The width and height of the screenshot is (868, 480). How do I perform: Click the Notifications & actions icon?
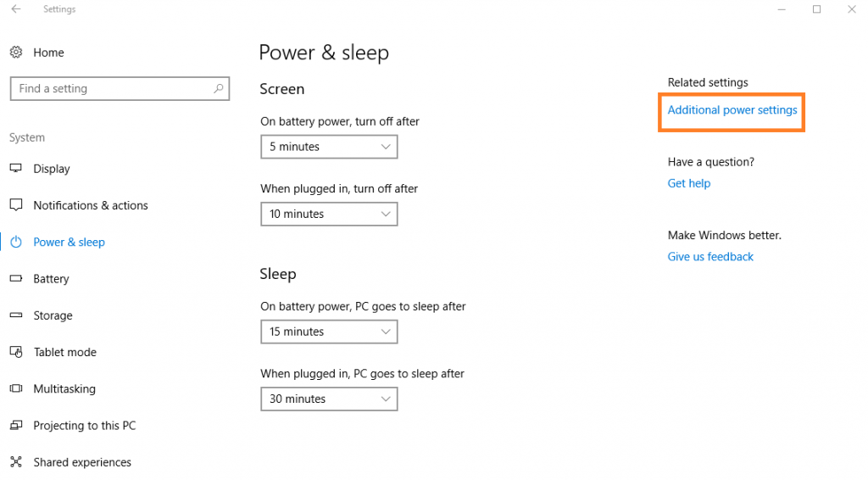click(16, 205)
